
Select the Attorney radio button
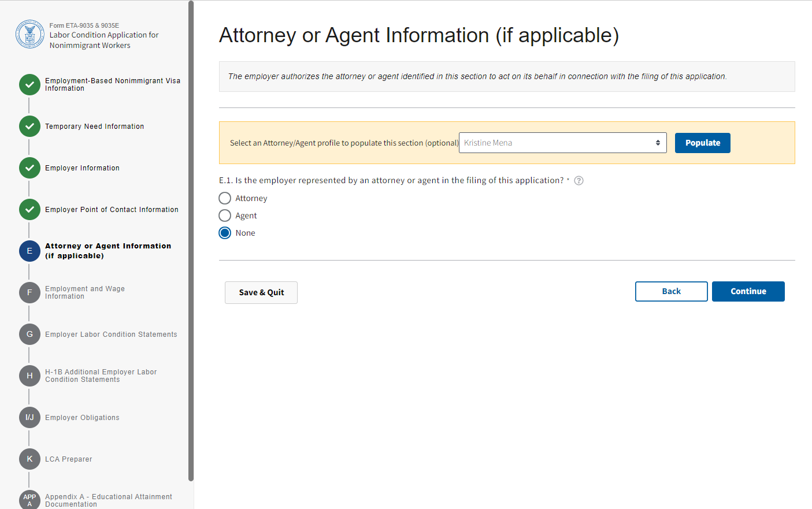point(225,198)
